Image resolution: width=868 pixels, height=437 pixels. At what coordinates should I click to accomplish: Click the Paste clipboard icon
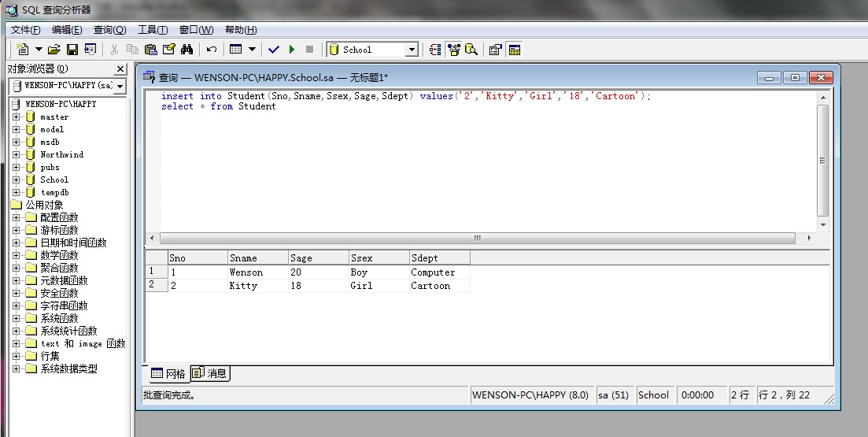(150, 50)
